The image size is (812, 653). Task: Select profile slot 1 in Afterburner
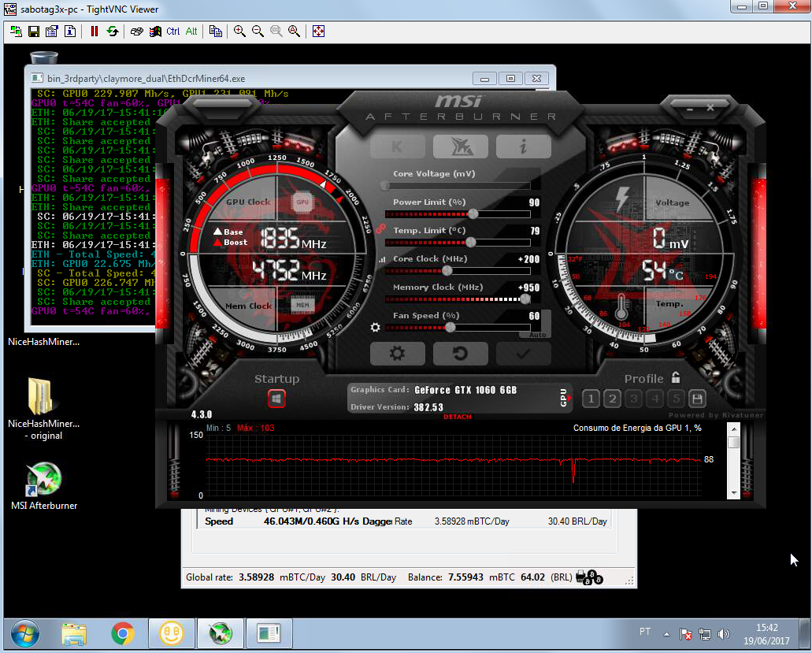[x=591, y=399]
